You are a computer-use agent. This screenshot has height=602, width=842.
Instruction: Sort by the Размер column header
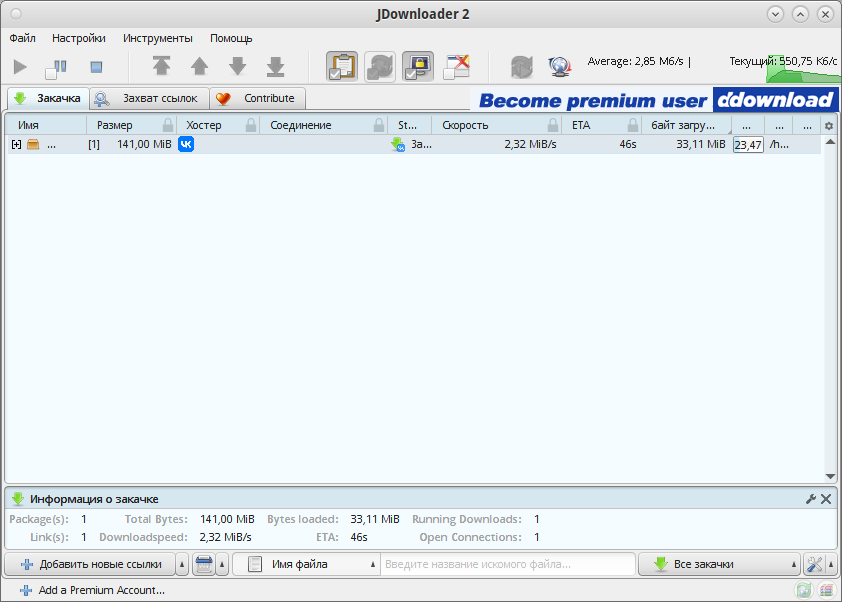pyautogui.click(x=114, y=125)
